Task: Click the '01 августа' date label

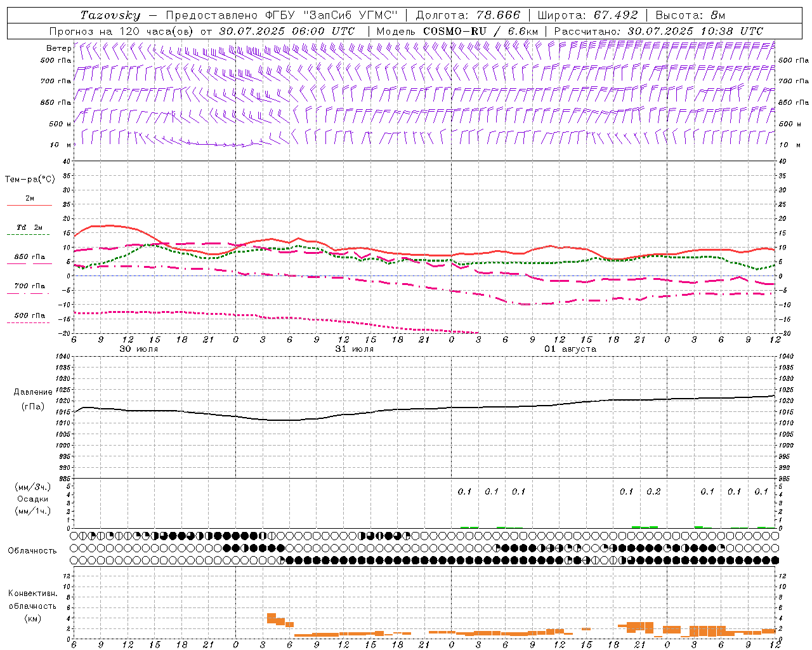Action: 570,349
